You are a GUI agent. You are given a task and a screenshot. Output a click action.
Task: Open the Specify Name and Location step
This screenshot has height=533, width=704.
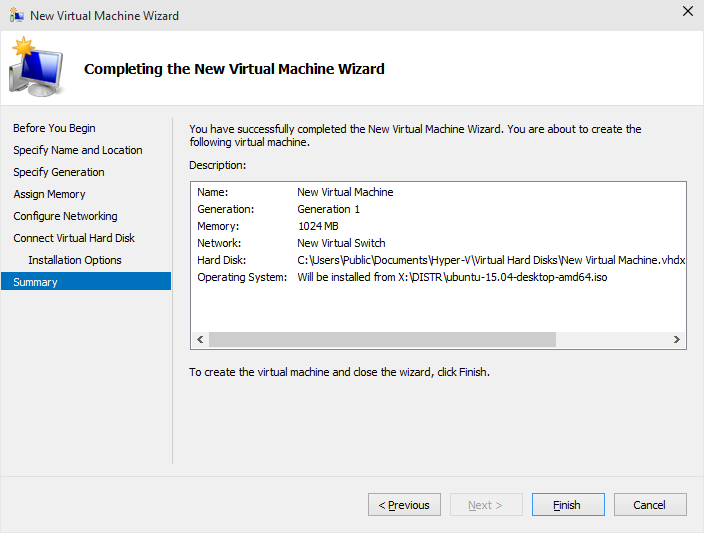coord(78,150)
